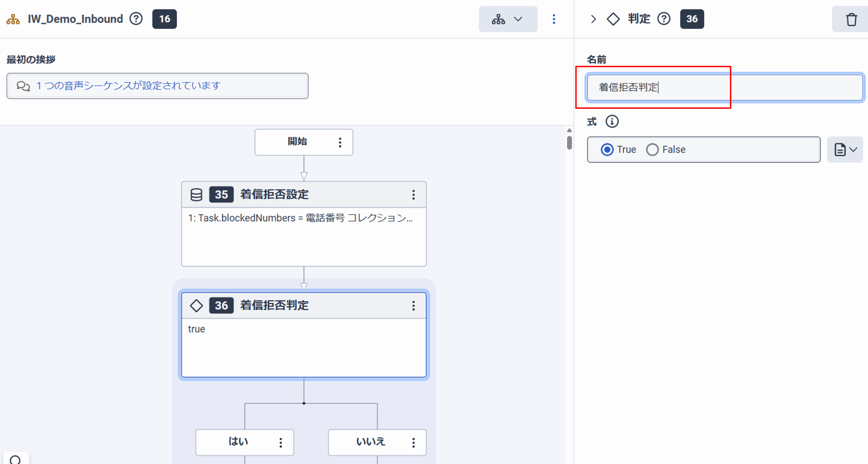Select the False radio button

(x=652, y=150)
